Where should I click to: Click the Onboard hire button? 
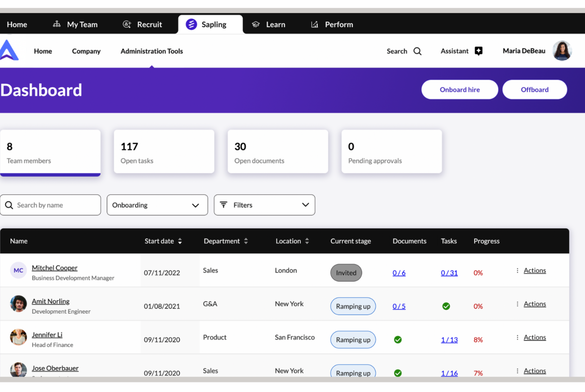pos(459,89)
